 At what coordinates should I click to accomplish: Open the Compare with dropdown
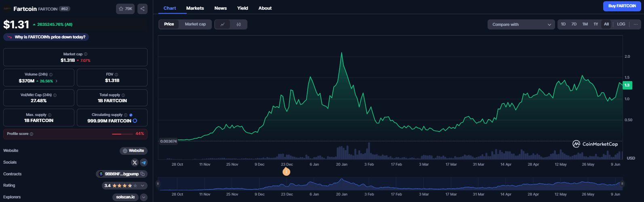(x=521, y=24)
